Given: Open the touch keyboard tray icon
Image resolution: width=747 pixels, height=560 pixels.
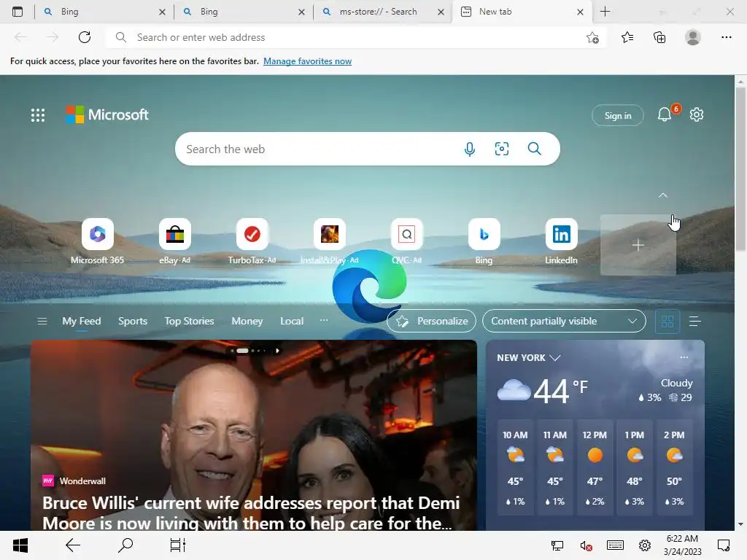Looking at the screenshot, I should coord(615,545).
